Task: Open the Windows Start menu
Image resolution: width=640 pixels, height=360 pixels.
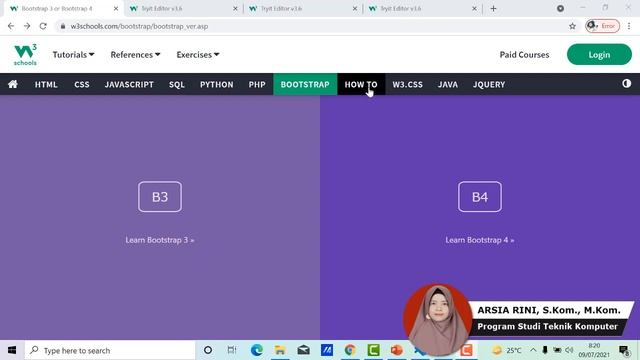Action: pyautogui.click(x=12, y=350)
